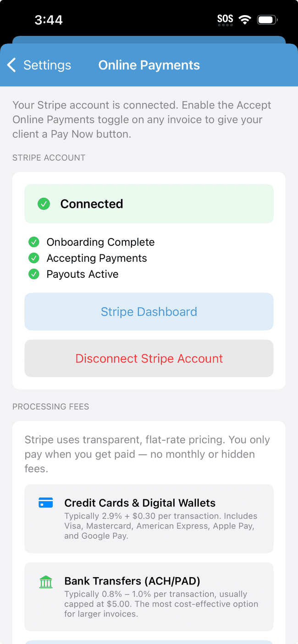Select the Connected status banner
Image resolution: width=298 pixels, height=644 pixels.
tap(149, 204)
